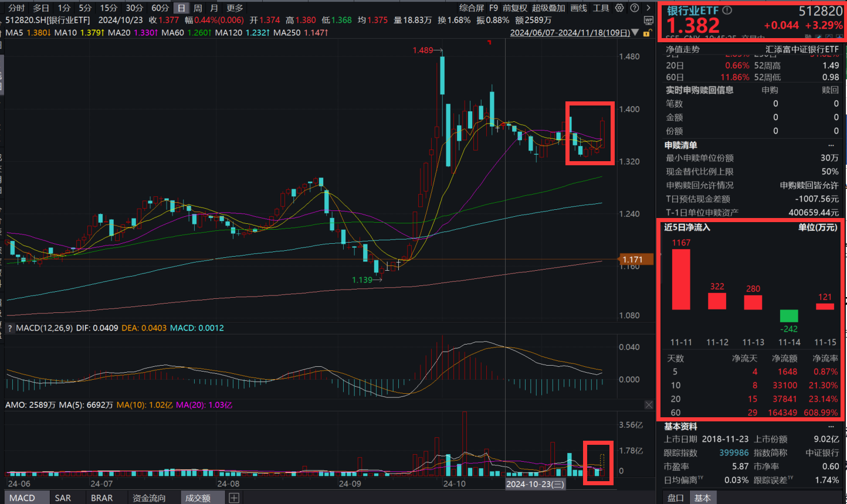Screen dimensions: 847x504
Task: Click the MACD indicator question-mark help icon
Action: click(x=10, y=328)
